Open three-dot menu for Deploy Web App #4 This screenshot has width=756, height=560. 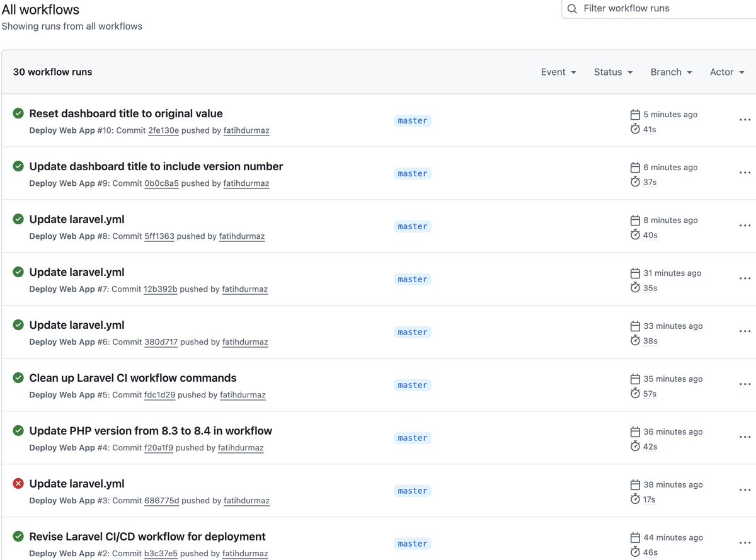point(745,437)
